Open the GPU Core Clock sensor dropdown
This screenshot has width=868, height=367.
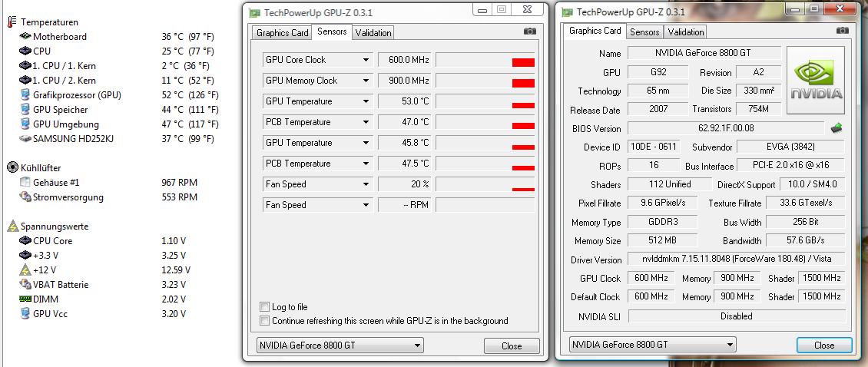[366, 60]
